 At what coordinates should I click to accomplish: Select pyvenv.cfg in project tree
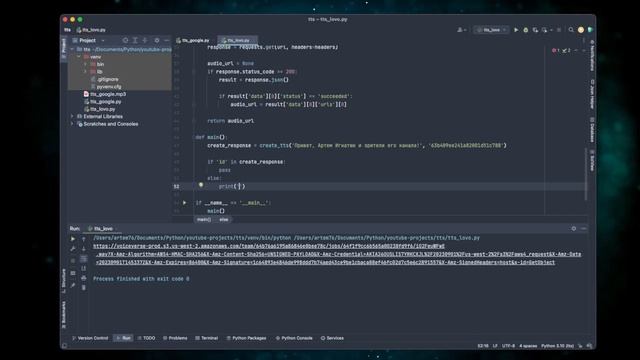109,87
